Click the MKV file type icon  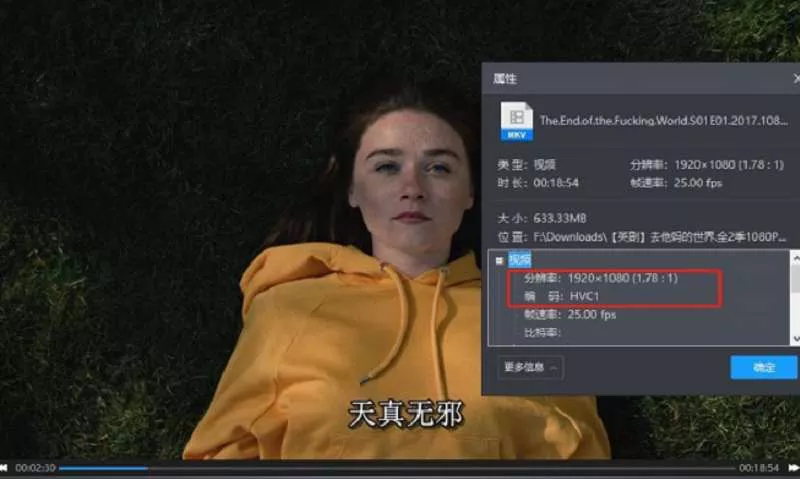click(x=516, y=120)
